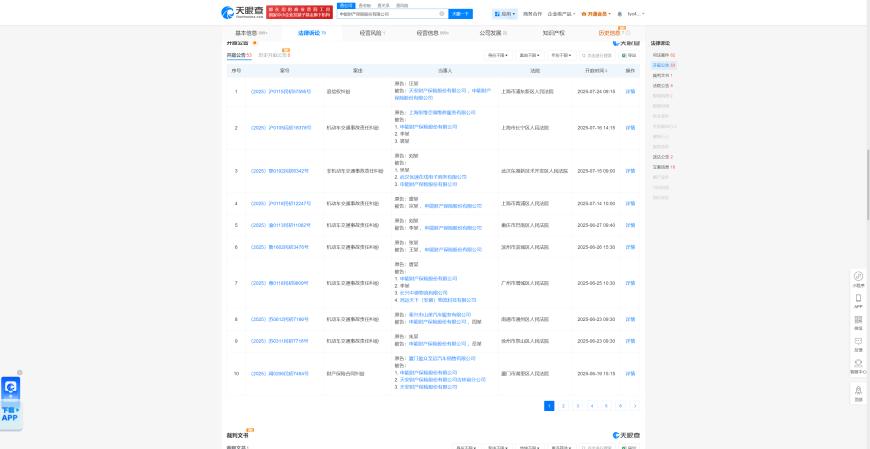Viewport: 870px width, 449px height.
Task: Click 上海市浦东新区人民法院 cell in row 1
Action: coord(527,91)
